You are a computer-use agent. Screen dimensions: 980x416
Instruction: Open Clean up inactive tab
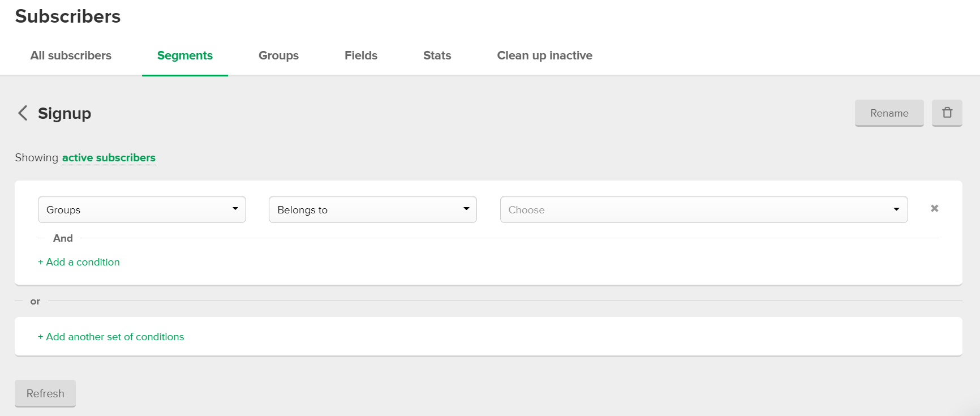pos(544,55)
